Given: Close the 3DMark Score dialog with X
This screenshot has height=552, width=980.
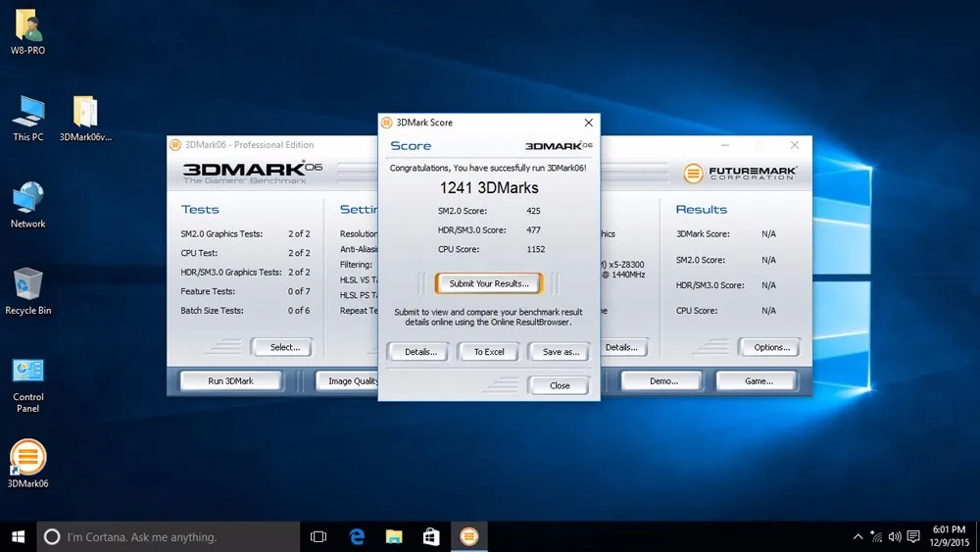Looking at the screenshot, I should coord(588,123).
